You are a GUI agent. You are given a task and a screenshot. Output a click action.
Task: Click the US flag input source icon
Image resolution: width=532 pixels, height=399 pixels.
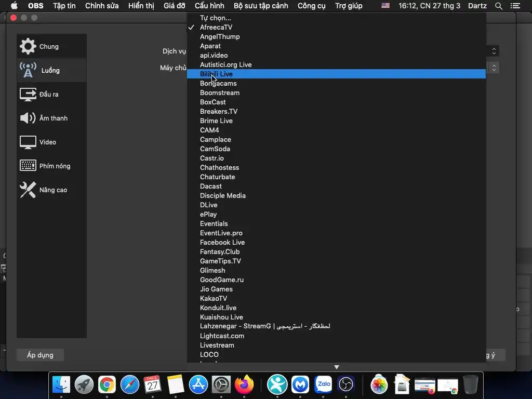tap(385, 6)
